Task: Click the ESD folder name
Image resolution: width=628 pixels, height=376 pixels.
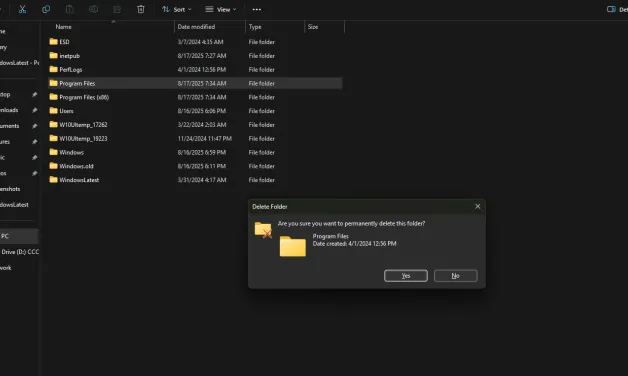Action: 64,42
